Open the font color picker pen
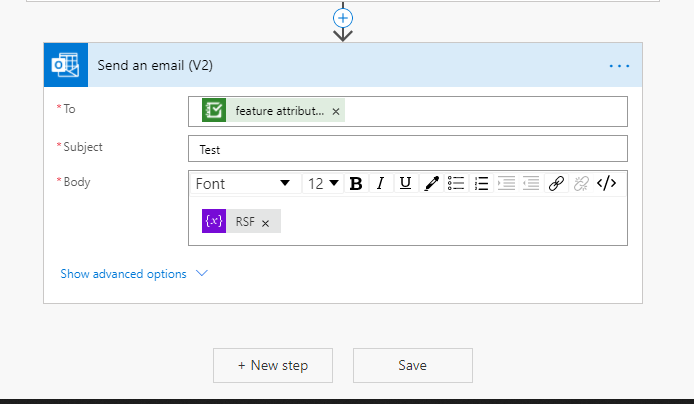694x404 pixels. tap(431, 183)
